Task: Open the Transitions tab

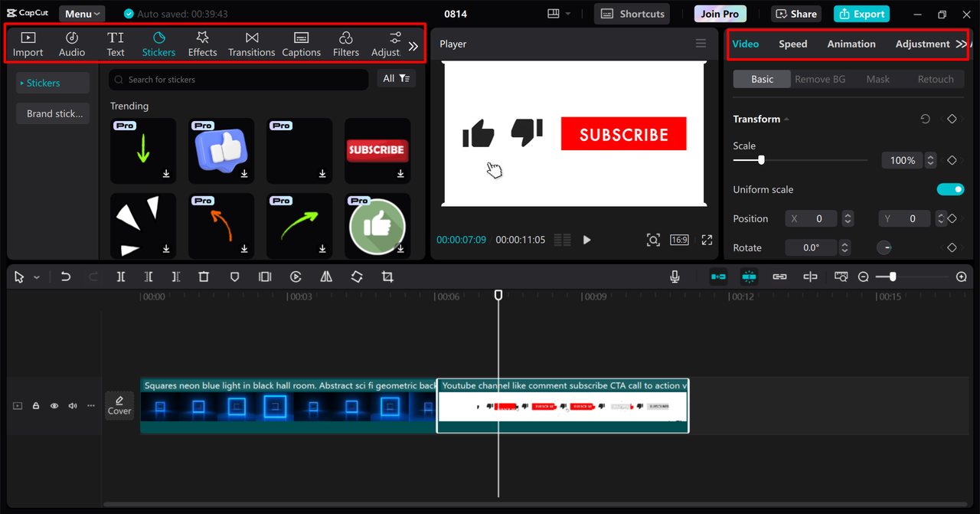Action: click(251, 44)
